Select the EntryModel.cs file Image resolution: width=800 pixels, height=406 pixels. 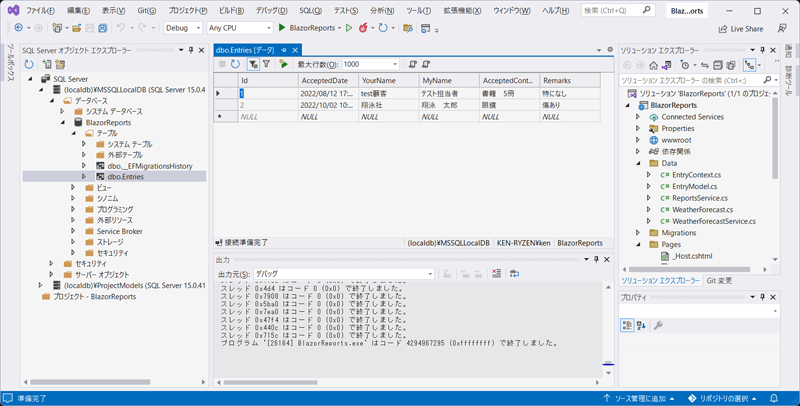pyautogui.click(x=694, y=187)
